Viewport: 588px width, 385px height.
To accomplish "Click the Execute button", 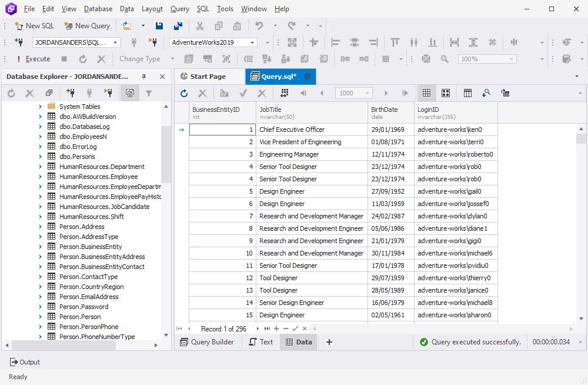I will pos(34,59).
